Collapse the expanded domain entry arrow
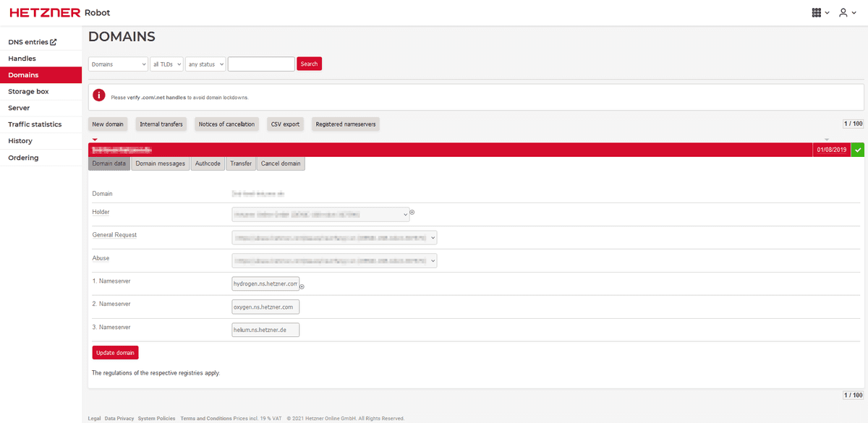The image size is (868, 423). [x=94, y=139]
